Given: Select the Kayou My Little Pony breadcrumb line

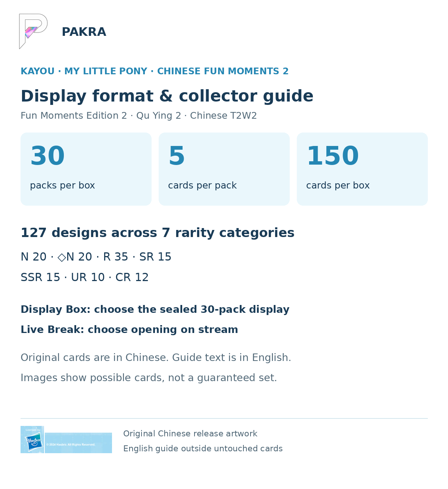Looking at the screenshot, I should tap(155, 71).
